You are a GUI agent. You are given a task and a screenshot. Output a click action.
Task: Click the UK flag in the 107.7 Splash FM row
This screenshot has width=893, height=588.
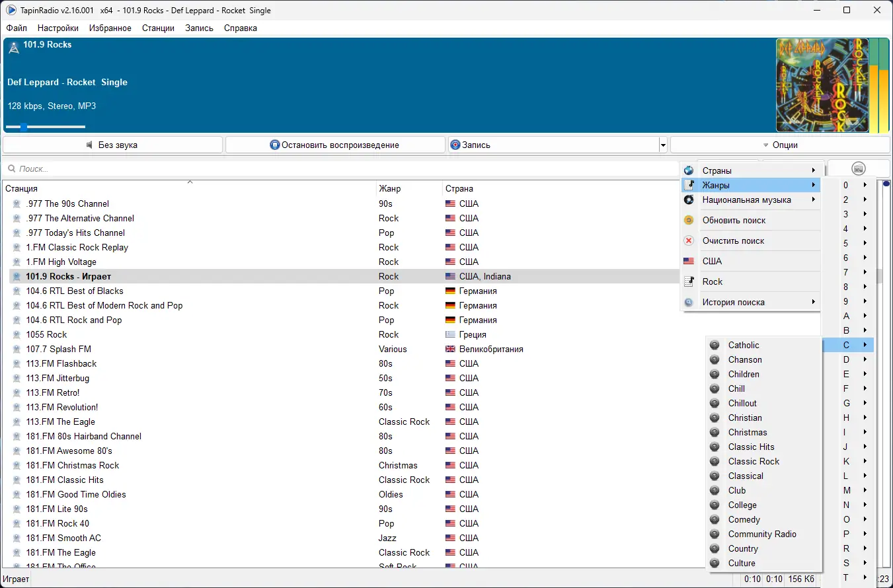tap(451, 349)
